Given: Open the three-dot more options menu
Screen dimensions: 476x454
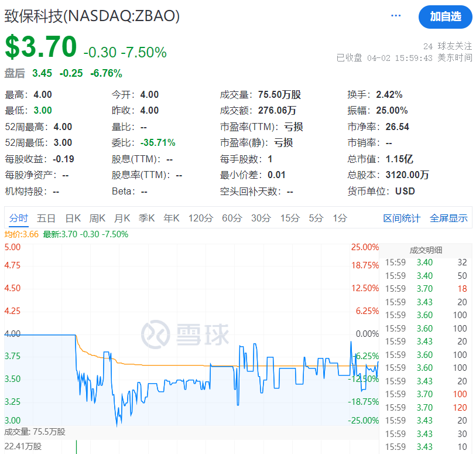Looking at the screenshot, I should click(396, 16).
